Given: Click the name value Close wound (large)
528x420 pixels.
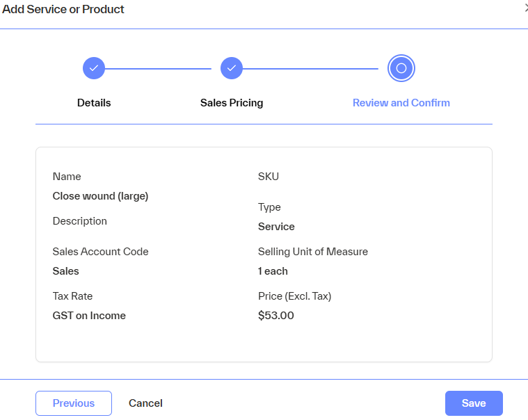Looking at the screenshot, I should [100, 196].
